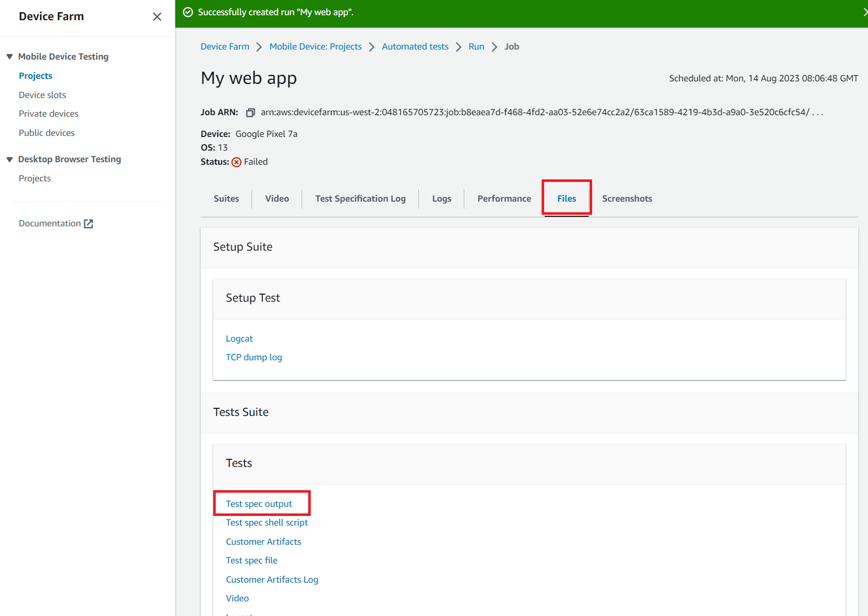This screenshot has height=616, width=868.
Task: Open Logcat under Setup Test
Action: click(x=239, y=339)
